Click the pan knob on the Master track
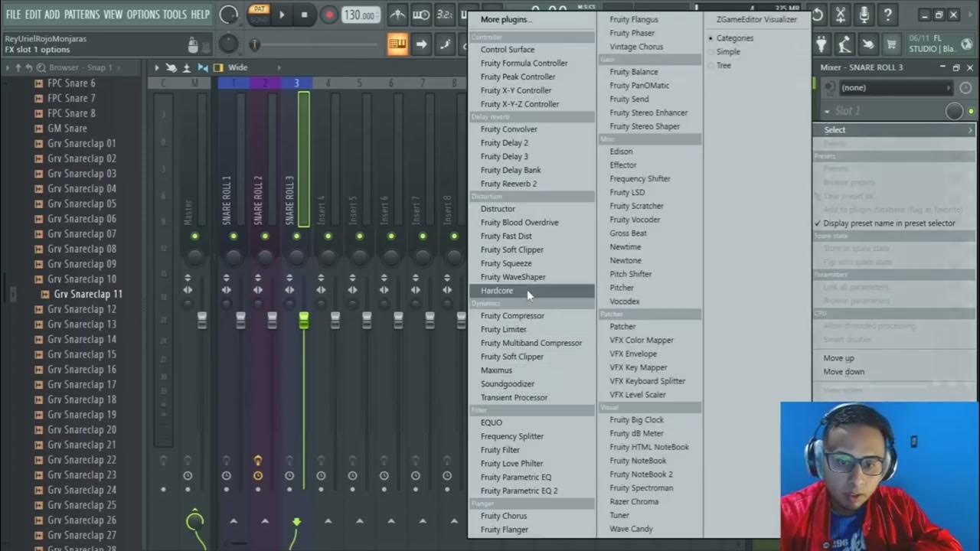980x551 pixels. point(194,256)
